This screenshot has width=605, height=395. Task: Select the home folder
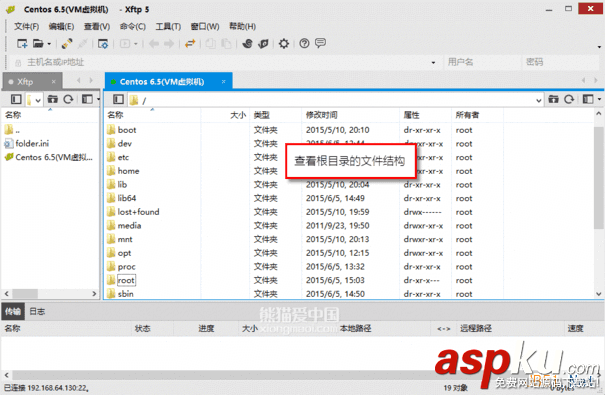pos(123,171)
